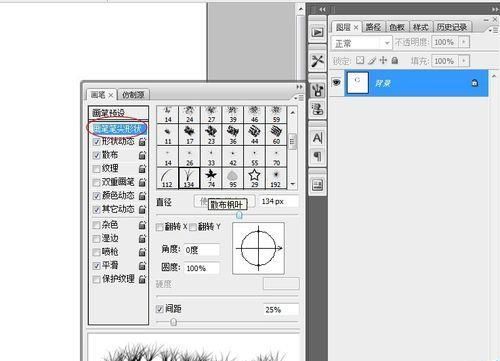Open the Layer Comps panel icon
The height and width of the screenshot is (361, 500).
coord(317,185)
